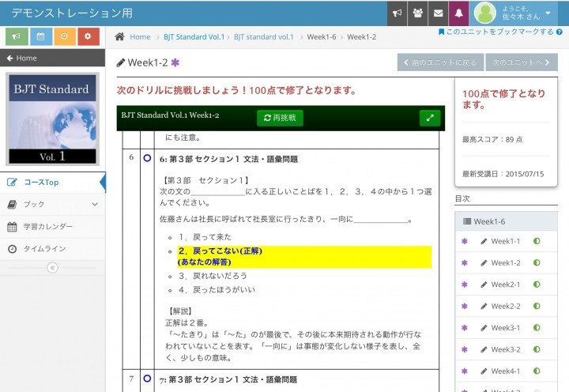Select answer 3 戻れないだろう
Viewport: 569px width, 392px height.
tap(213, 276)
